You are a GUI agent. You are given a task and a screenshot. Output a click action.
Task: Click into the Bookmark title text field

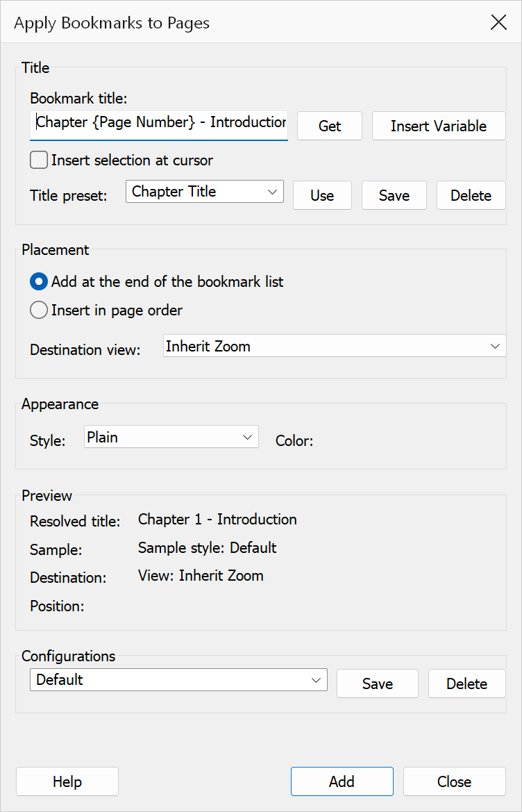coord(159,125)
